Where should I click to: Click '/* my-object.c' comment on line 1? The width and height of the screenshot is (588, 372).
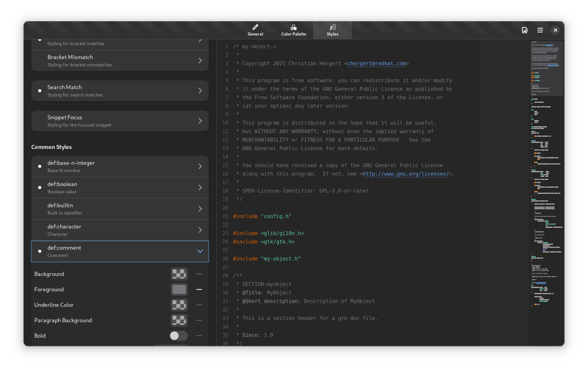[254, 47]
